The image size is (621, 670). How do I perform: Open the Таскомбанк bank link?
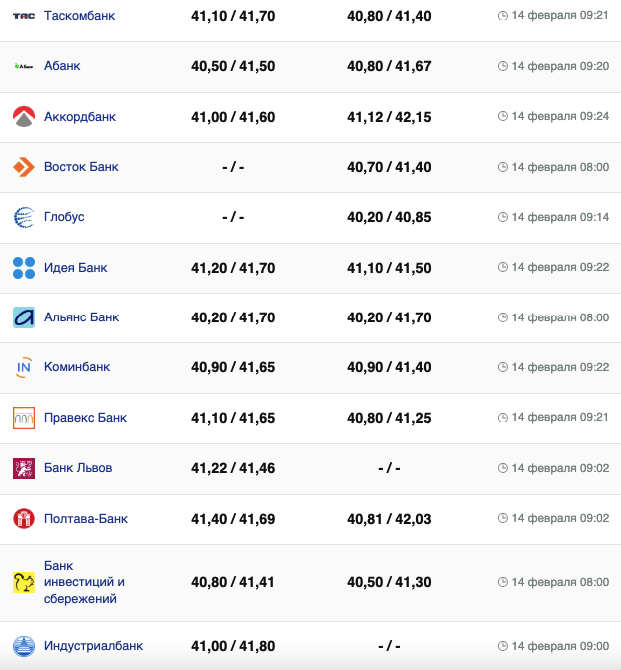[x=80, y=16]
